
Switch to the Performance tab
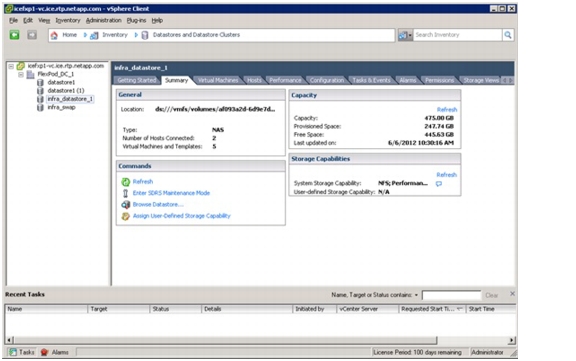point(285,80)
